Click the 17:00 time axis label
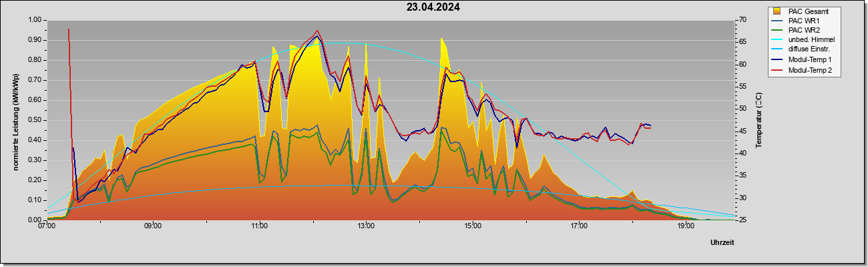This screenshot has width=868, height=267. (579, 226)
